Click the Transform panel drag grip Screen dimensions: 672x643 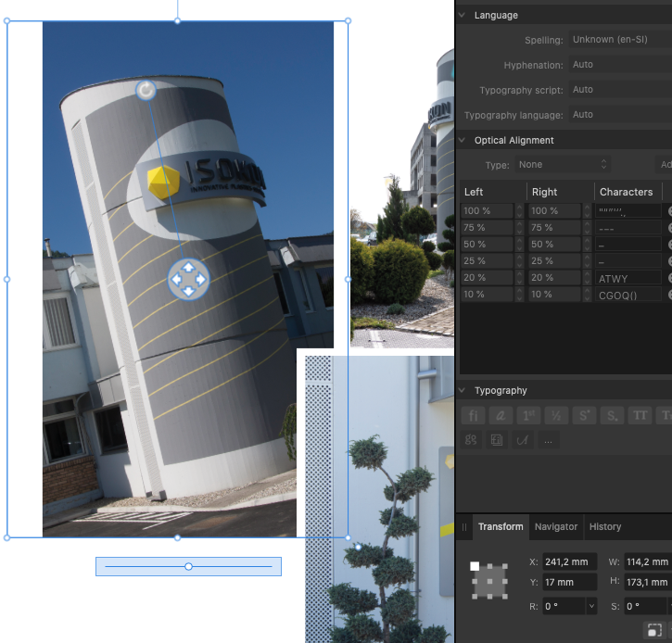click(x=464, y=527)
